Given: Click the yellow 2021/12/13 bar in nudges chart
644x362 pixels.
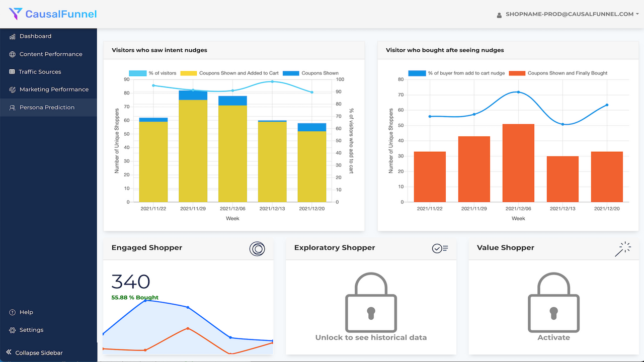Looking at the screenshot, I should (272, 162).
